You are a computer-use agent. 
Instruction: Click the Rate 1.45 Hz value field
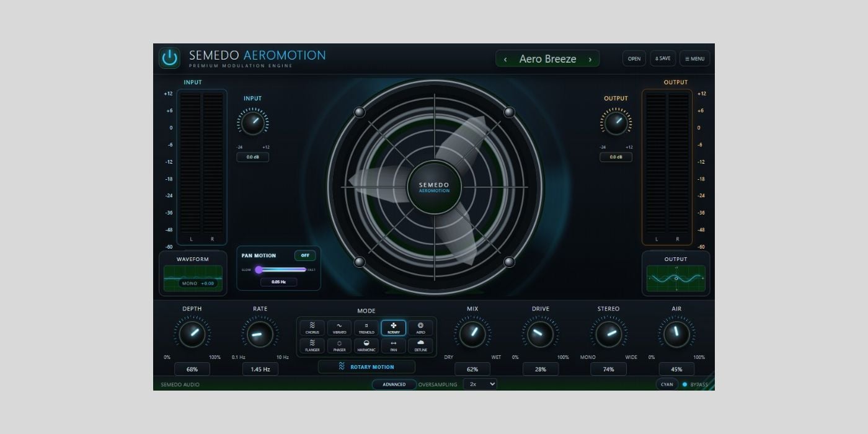(x=260, y=369)
